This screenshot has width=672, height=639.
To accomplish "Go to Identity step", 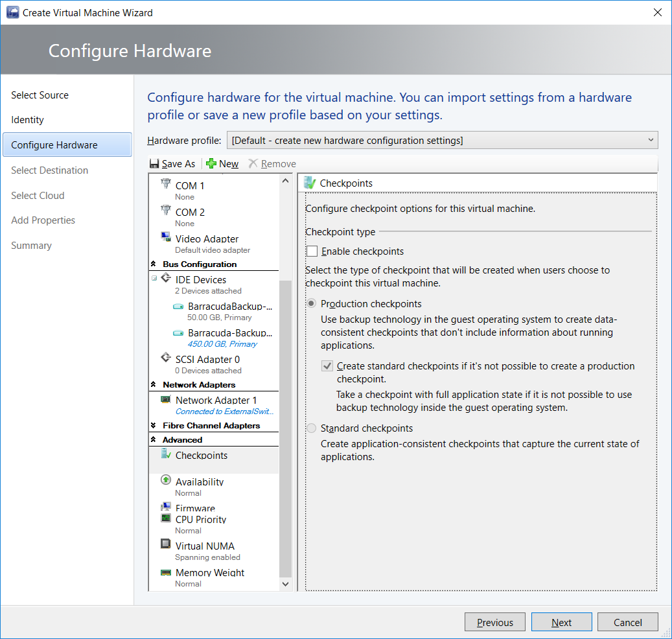I will coord(27,120).
